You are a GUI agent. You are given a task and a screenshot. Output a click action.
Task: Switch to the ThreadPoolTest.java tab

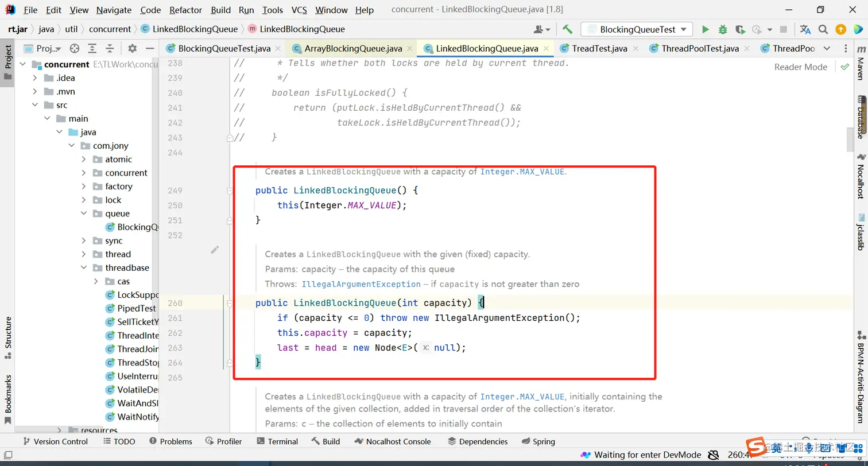click(700, 48)
